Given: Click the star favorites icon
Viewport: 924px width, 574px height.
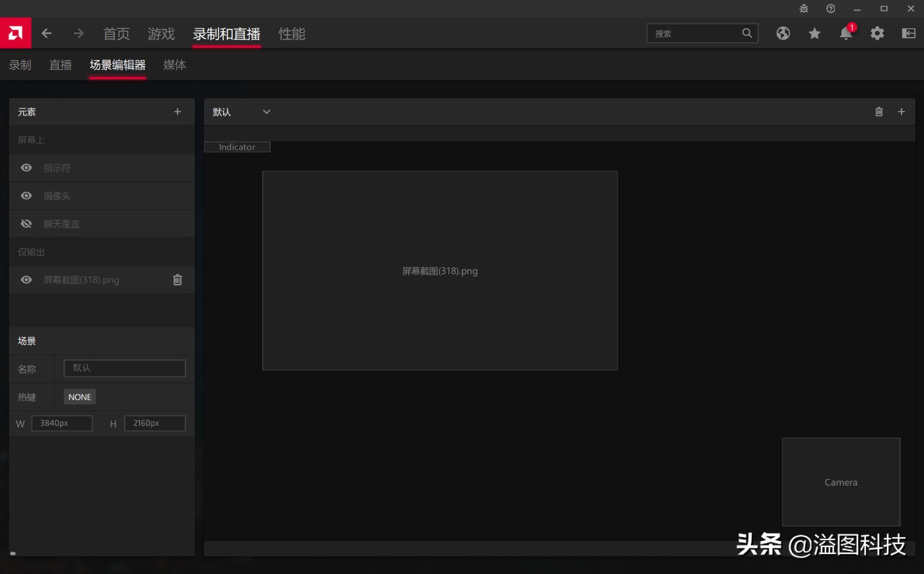Looking at the screenshot, I should [814, 33].
